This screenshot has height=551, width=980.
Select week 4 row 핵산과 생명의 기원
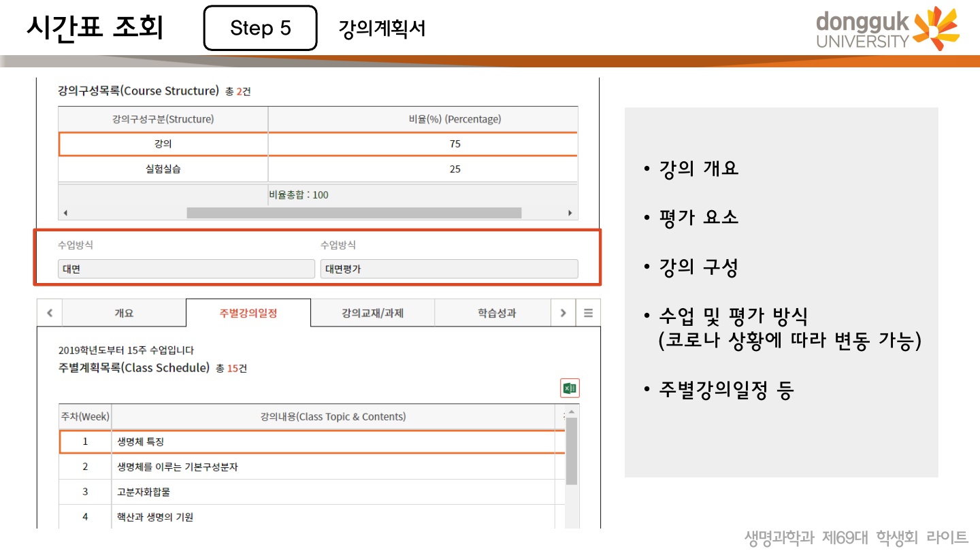tap(312, 517)
